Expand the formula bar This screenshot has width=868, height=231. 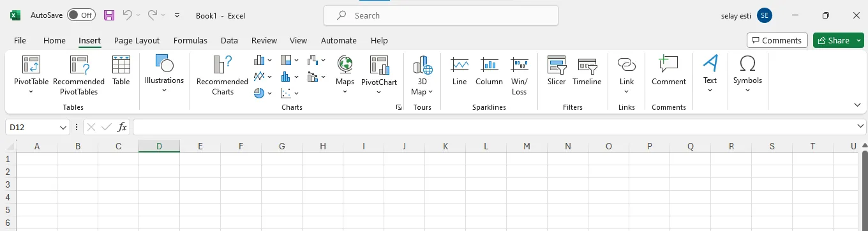(x=860, y=127)
